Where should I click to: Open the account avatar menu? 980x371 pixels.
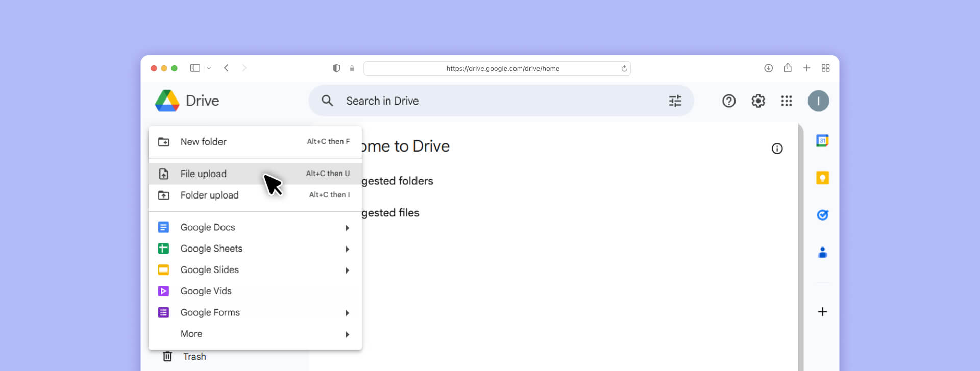[818, 101]
